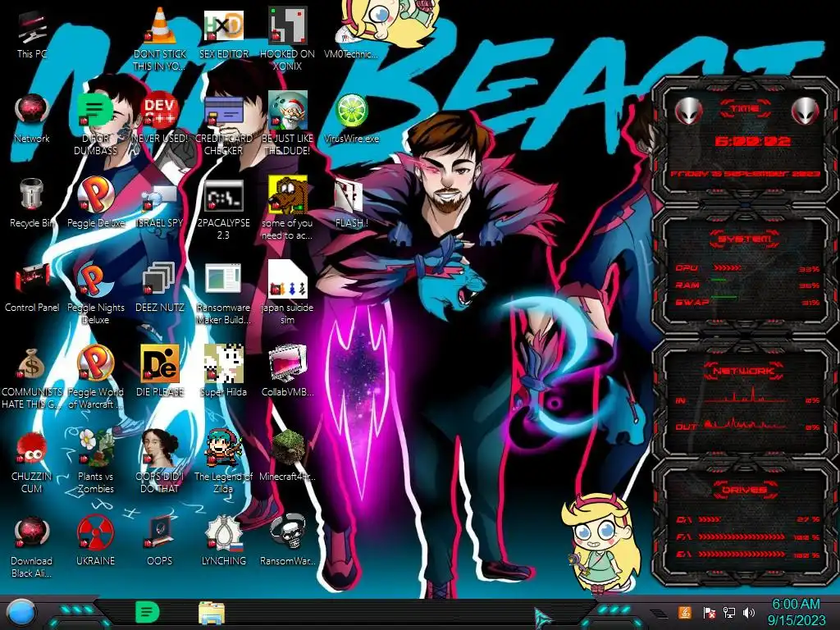Click the 'DEEZ NUTZ' stacked windows icon
The height and width of the screenshot is (630, 840).
coord(160,288)
